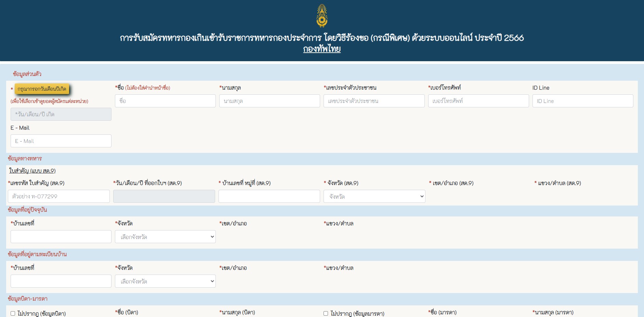Click บ้านเลขที่ field in registered address section
Image resolution: width=644 pixels, height=317 pixels.
[61, 281]
